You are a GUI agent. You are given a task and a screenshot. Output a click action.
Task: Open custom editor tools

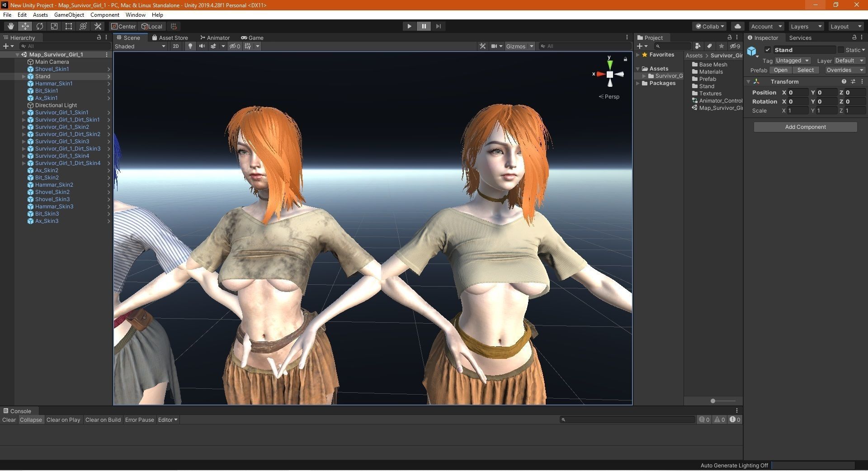98,26
